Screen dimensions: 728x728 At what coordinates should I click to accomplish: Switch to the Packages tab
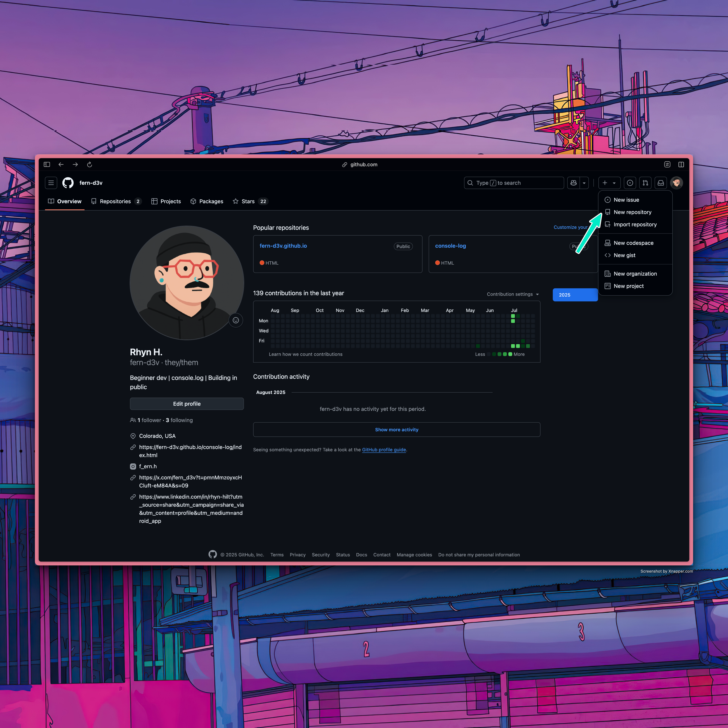[x=207, y=201]
